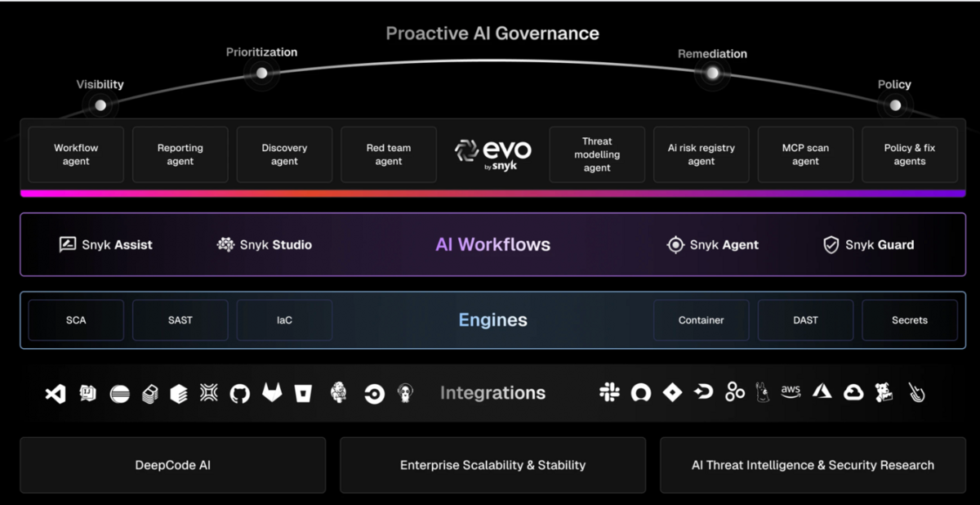Select the Container engine tab
The height and width of the screenshot is (505, 980).
(x=701, y=320)
